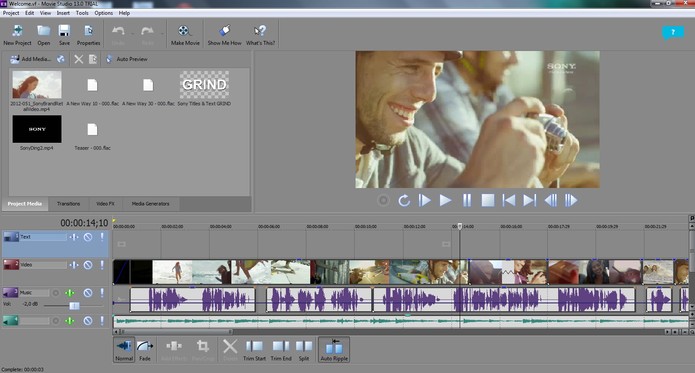Switch to the Transitions tab
The image size is (695, 373).
click(x=68, y=204)
